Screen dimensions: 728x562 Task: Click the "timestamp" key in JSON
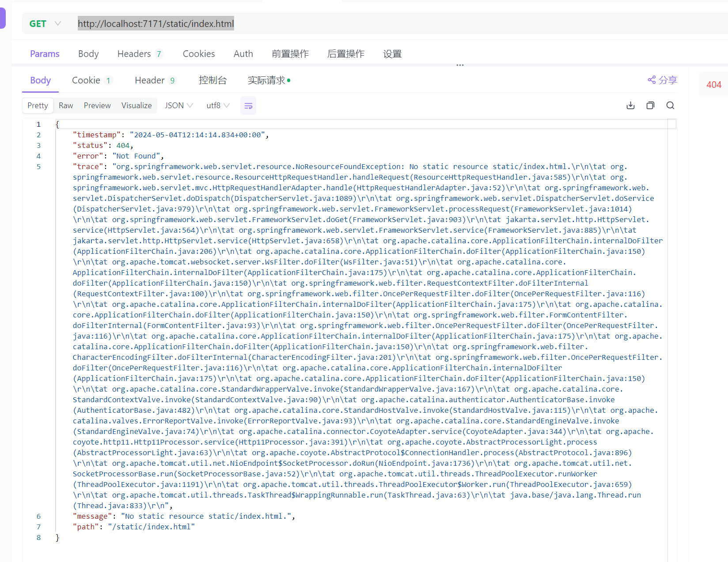(x=97, y=135)
